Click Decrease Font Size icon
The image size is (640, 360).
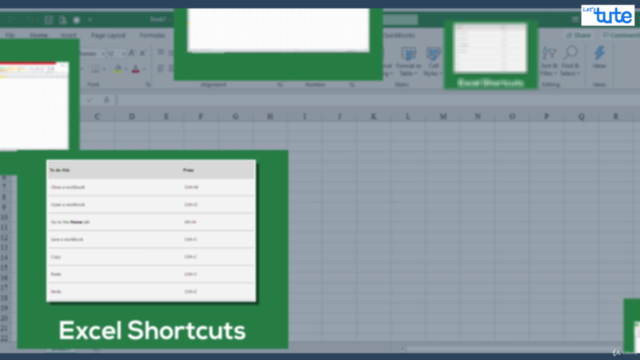[x=142, y=53]
